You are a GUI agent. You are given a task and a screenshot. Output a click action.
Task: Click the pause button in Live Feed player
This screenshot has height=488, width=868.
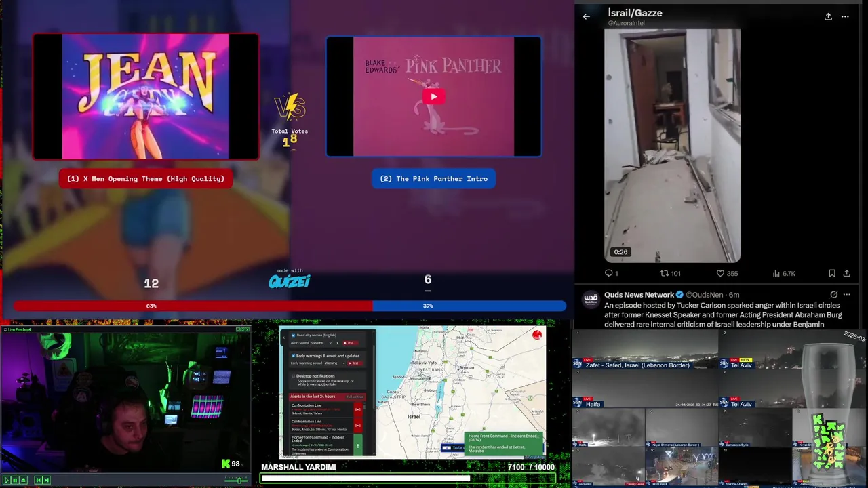tap(15, 480)
